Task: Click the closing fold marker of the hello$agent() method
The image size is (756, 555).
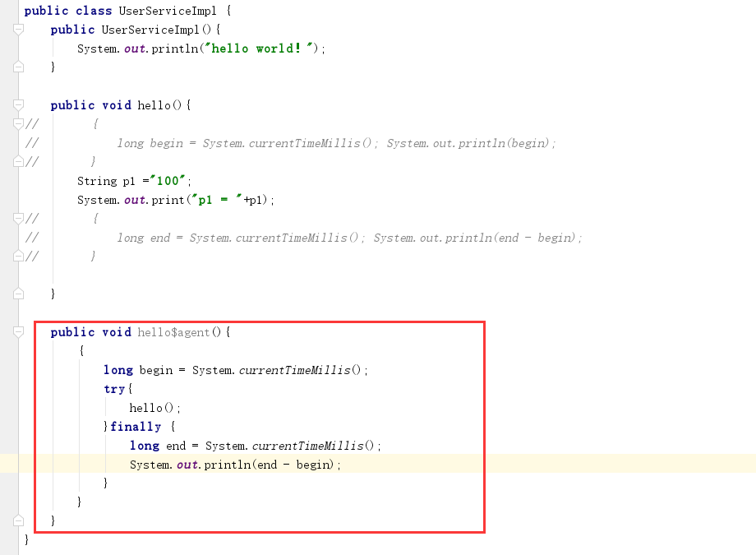Action: [18, 520]
